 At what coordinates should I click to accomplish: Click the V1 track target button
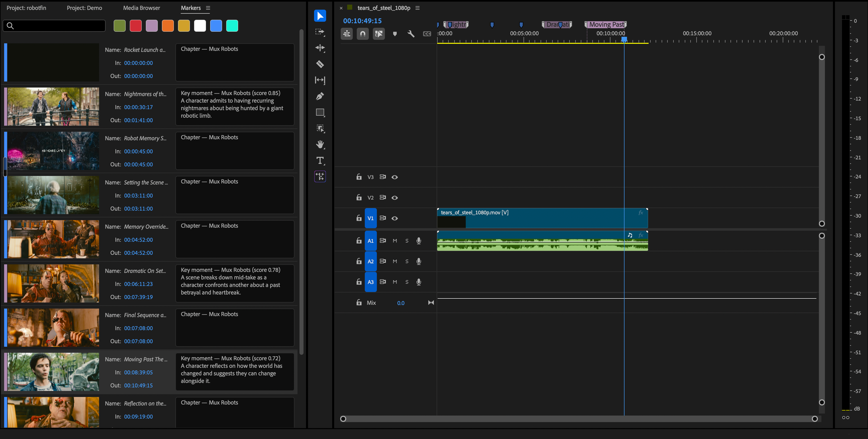(371, 218)
